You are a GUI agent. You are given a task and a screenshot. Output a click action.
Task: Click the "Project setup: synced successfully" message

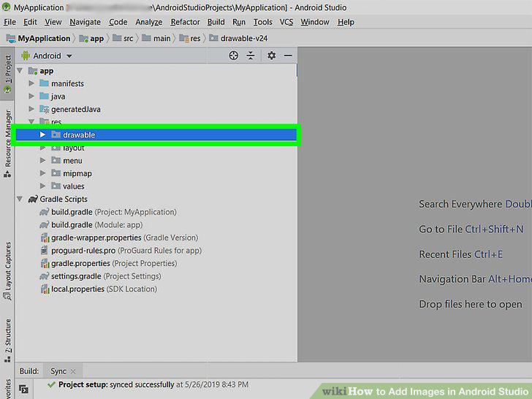click(x=116, y=384)
